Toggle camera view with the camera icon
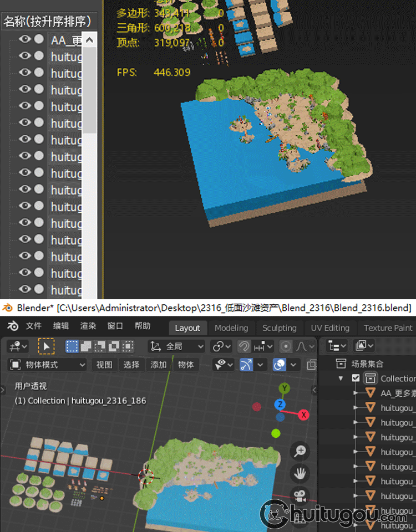The width and height of the screenshot is (416, 532). 301,495
